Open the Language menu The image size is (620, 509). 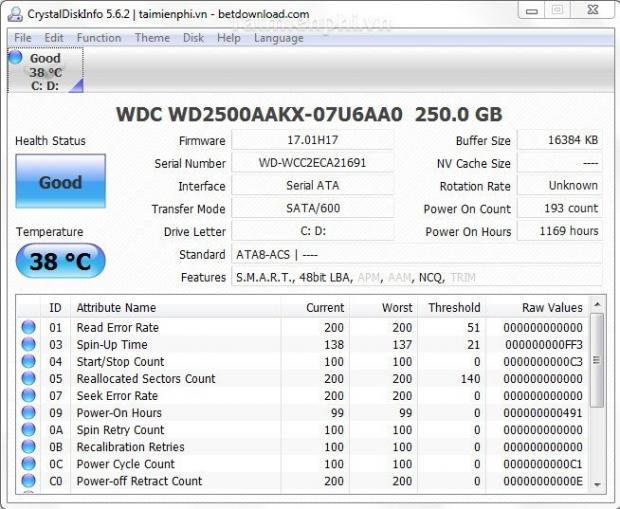[x=279, y=38]
